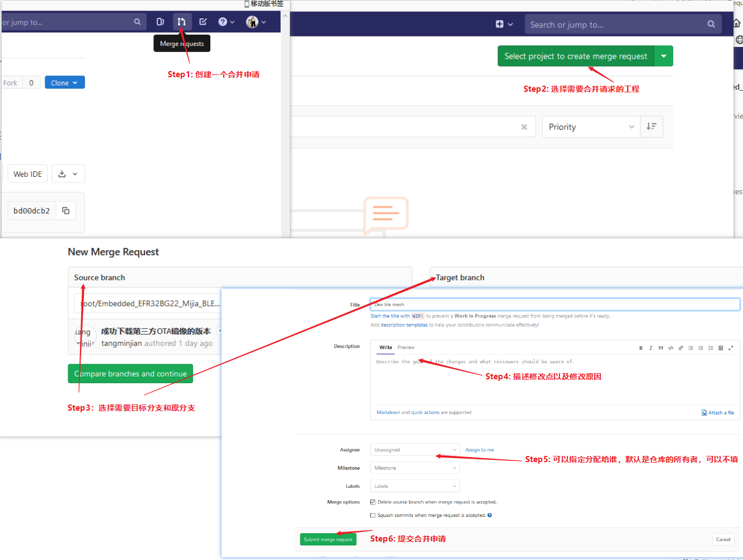Image resolution: width=743 pixels, height=560 pixels.
Task: Open the To-Do list checkmark icon
Action: [203, 22]
